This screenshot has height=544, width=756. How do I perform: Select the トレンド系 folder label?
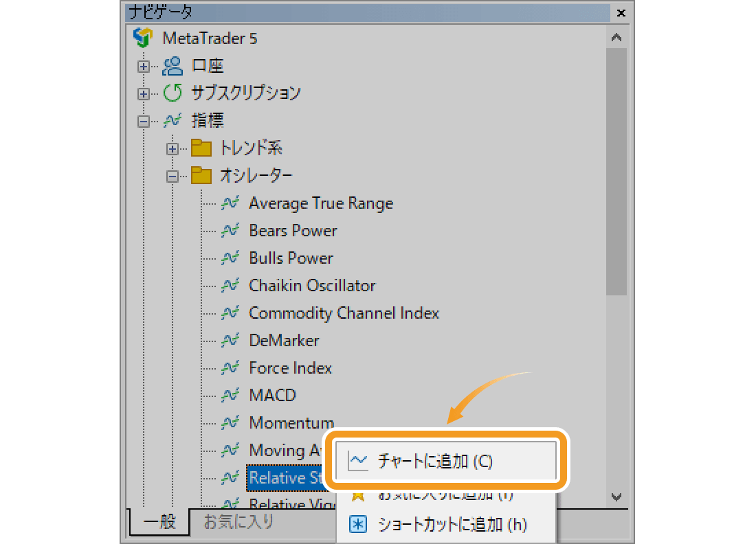(251, 148)
